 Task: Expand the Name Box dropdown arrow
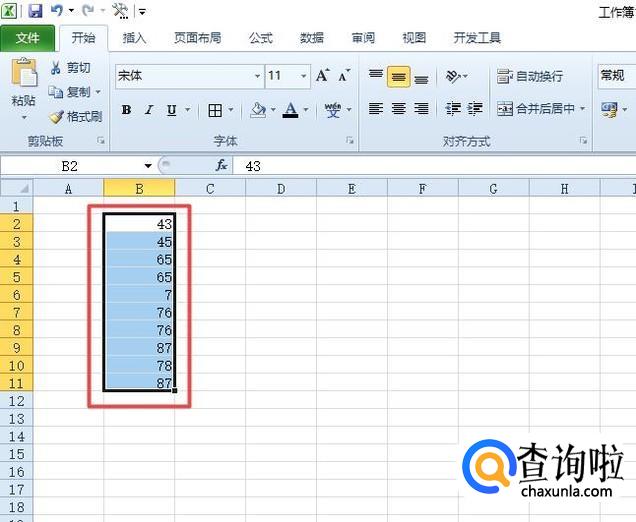coord(148,166)
